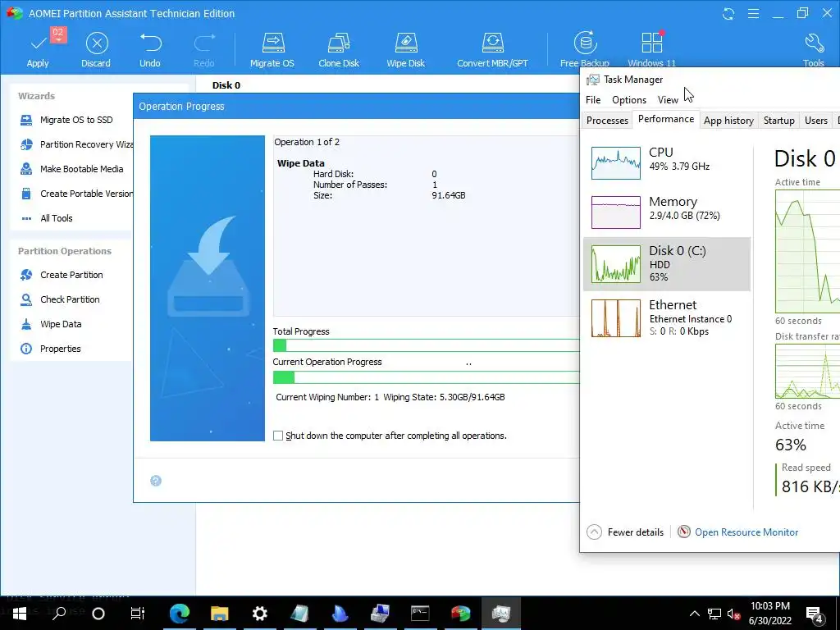Show All Tools in Wizards panel

(x=47, y=218)
